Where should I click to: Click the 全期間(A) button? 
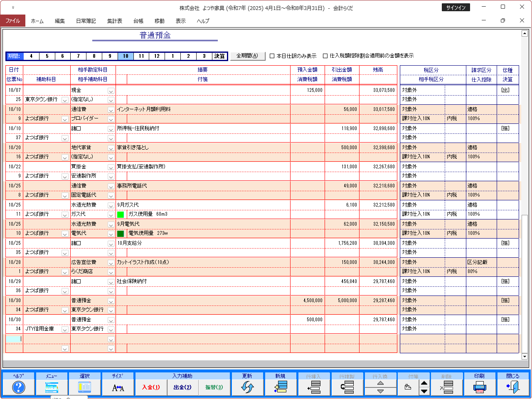tap(247, 56)
